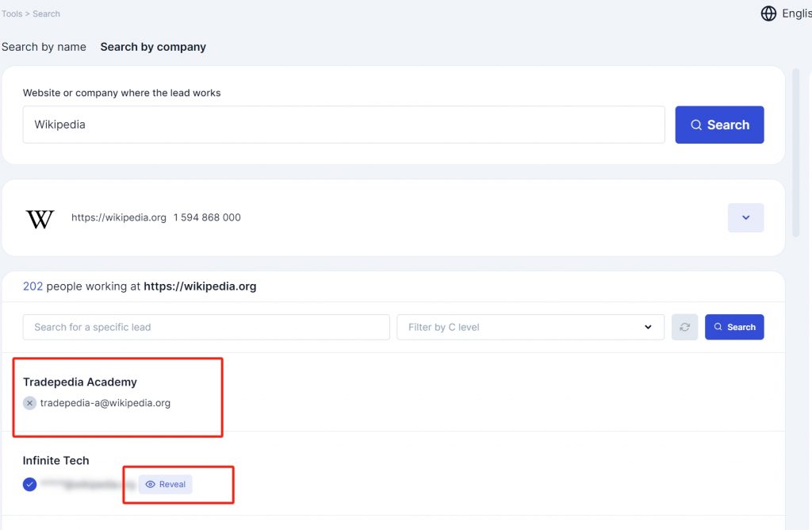Click the bold https://wikipedia.org in people heading
The width and height of the screenshot is (812, 530).
(x=200, y=286)
